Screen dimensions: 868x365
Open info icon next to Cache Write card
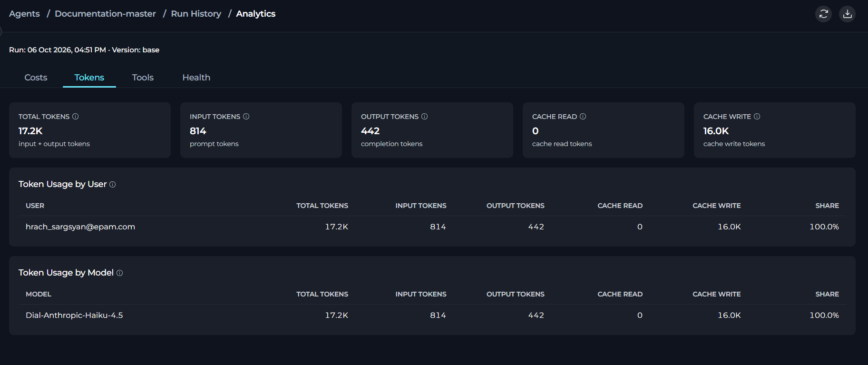coord(757,117)
